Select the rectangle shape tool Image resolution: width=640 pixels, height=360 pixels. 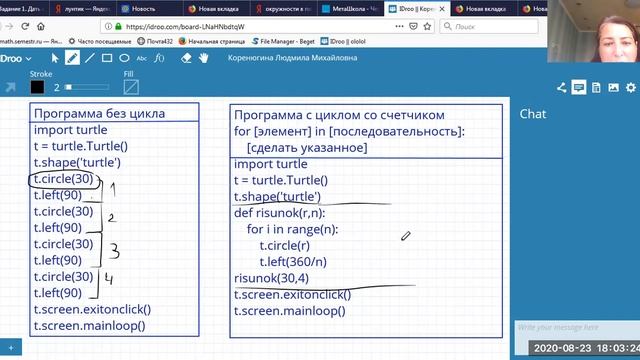(x=107, y=58)
